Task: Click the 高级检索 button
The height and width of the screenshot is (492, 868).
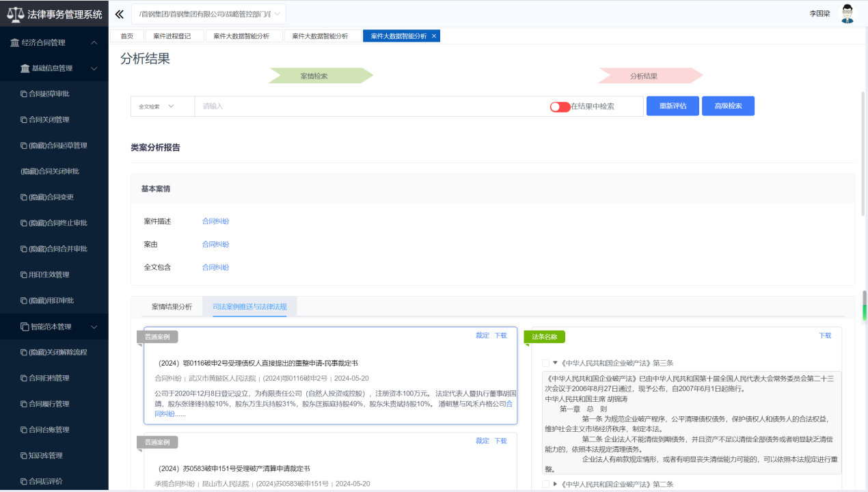Action: tap(728, 106)
